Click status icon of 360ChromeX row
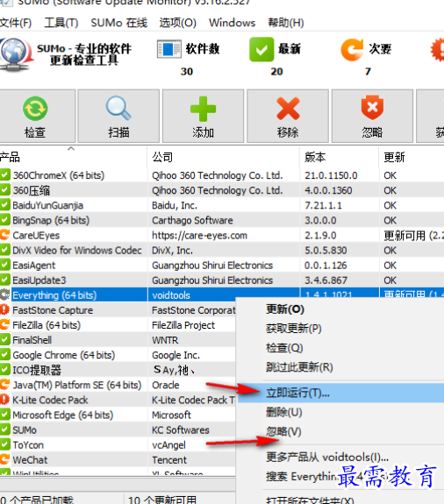 (x=5, y=174)
